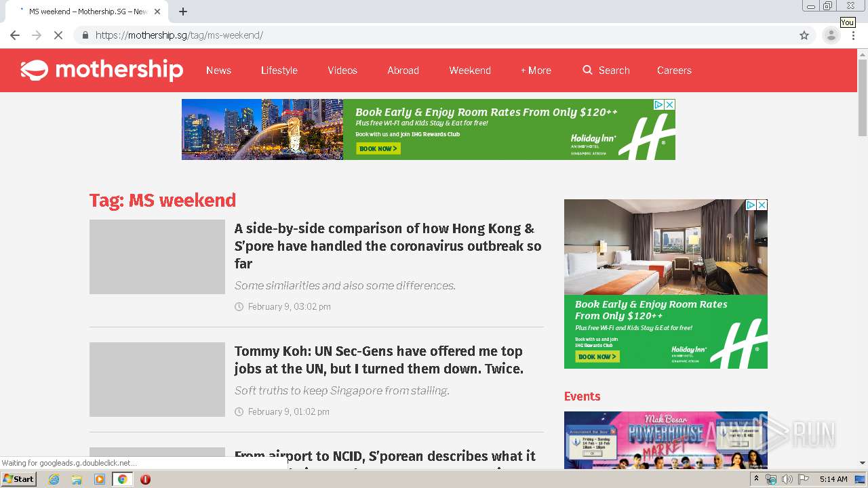The image size is (868, 488).
Task: Open network tray icon
Action: pyautogui.click(x=771, y=479)
